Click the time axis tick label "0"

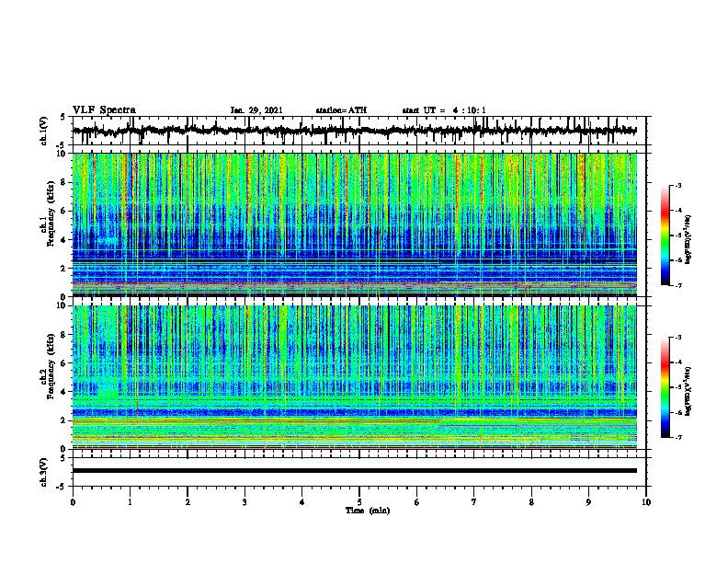coord(73,502)
